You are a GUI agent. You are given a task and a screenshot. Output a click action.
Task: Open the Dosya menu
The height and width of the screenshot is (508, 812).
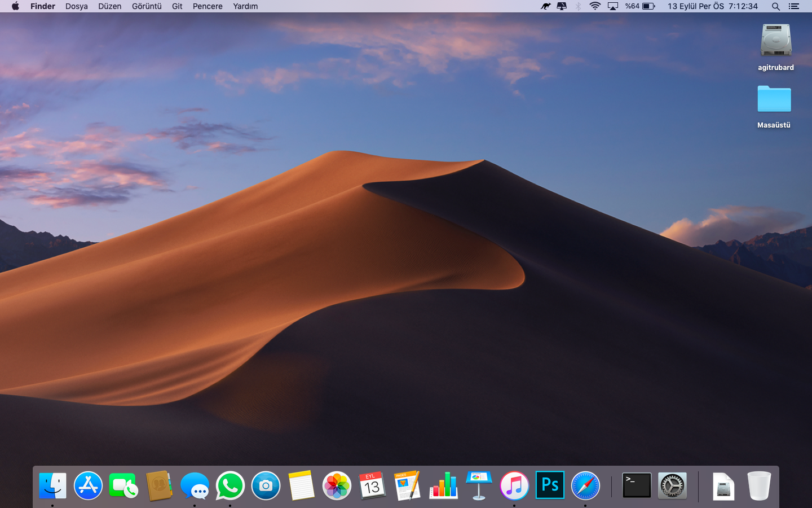(77, 6)
